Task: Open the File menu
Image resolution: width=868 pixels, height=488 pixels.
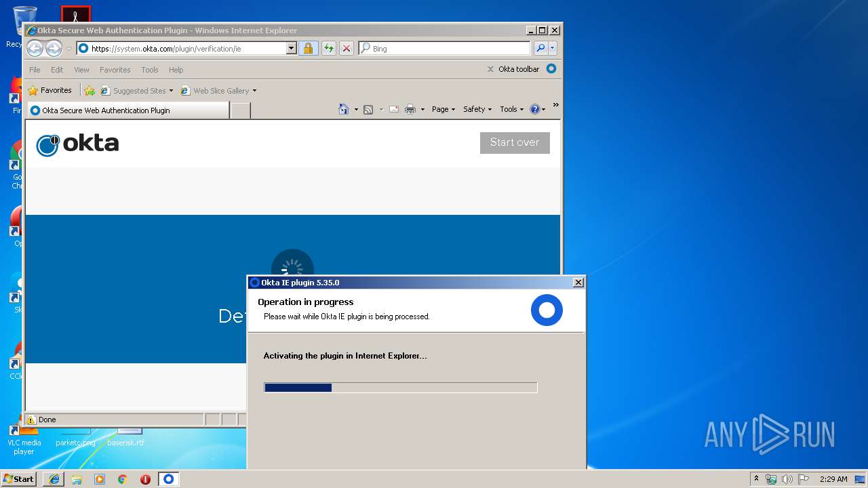Action: click(x=35, y=70)
